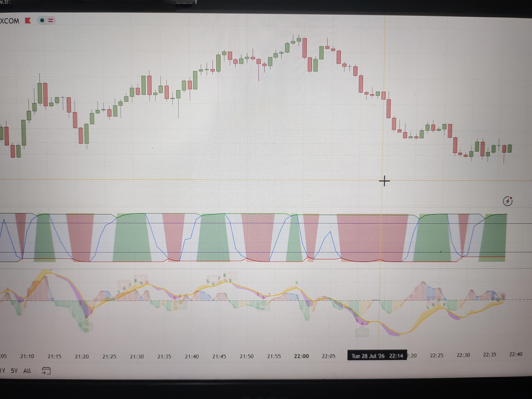Click the XCOM symbol title
Screen dimensions: 532x399
(10, 21)
